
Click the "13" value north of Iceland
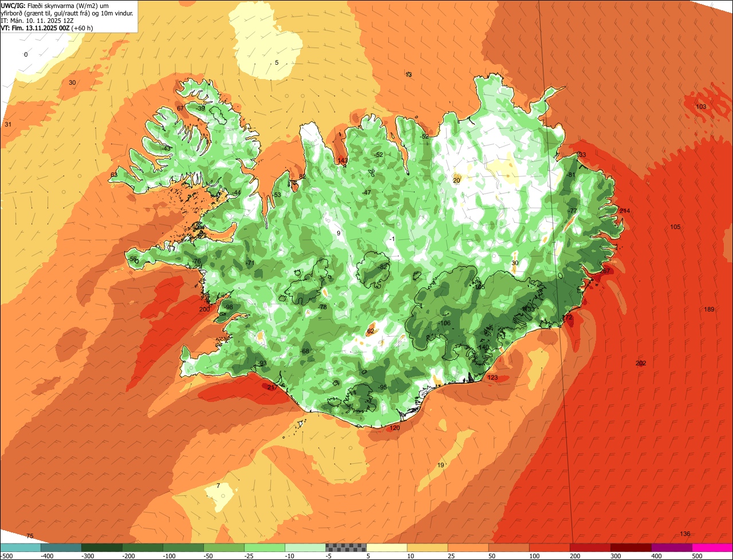pos(408,74)
